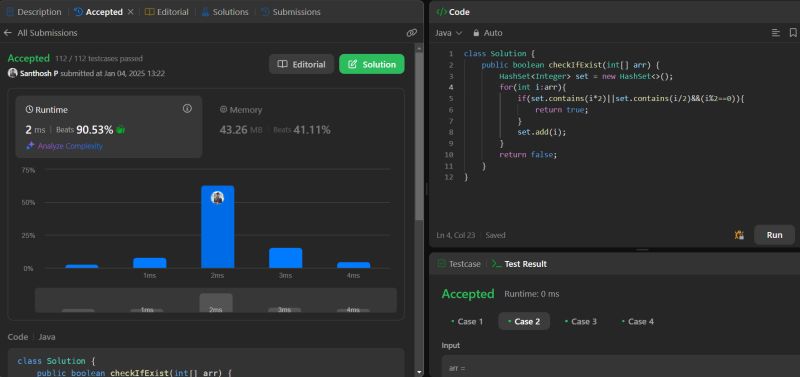Open the Submissions tab

pyautogui.click(x=291, y=12)
